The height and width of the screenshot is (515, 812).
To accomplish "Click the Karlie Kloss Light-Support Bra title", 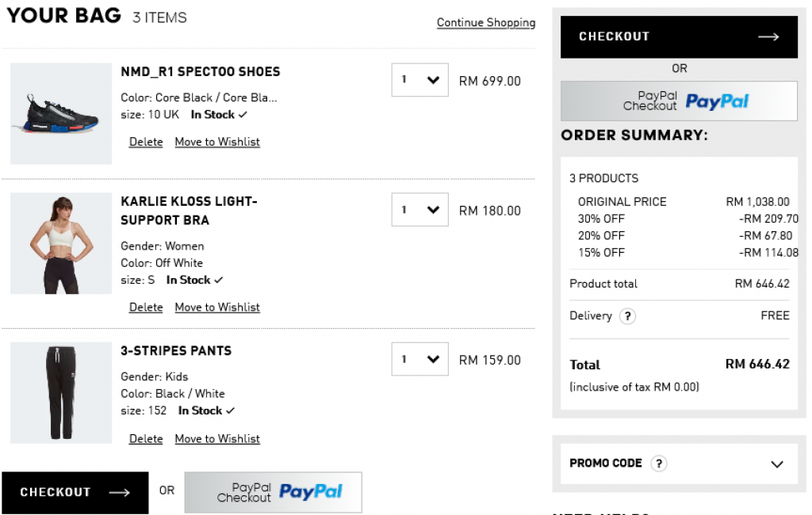I will pos(189,211).
